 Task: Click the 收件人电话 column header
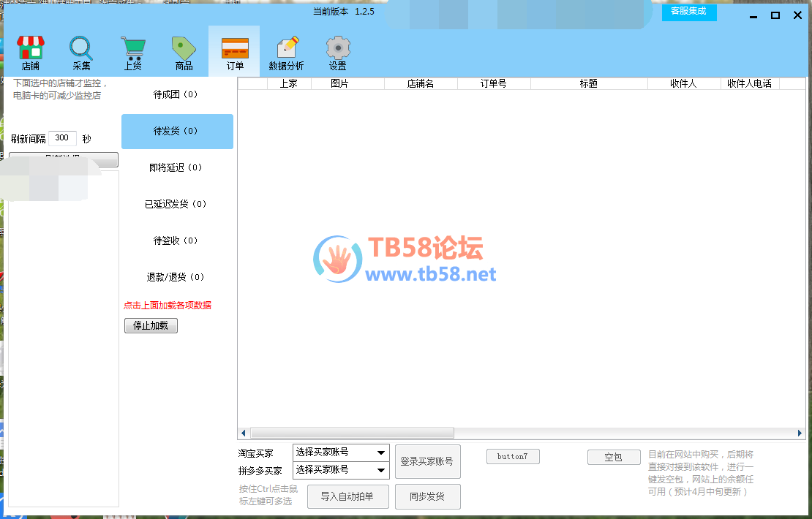pos(749,84)
